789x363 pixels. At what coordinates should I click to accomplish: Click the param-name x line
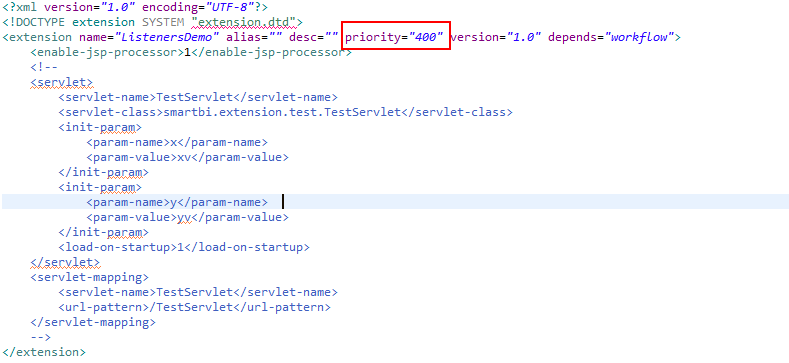pyautogui.click(x=177, y=142)
